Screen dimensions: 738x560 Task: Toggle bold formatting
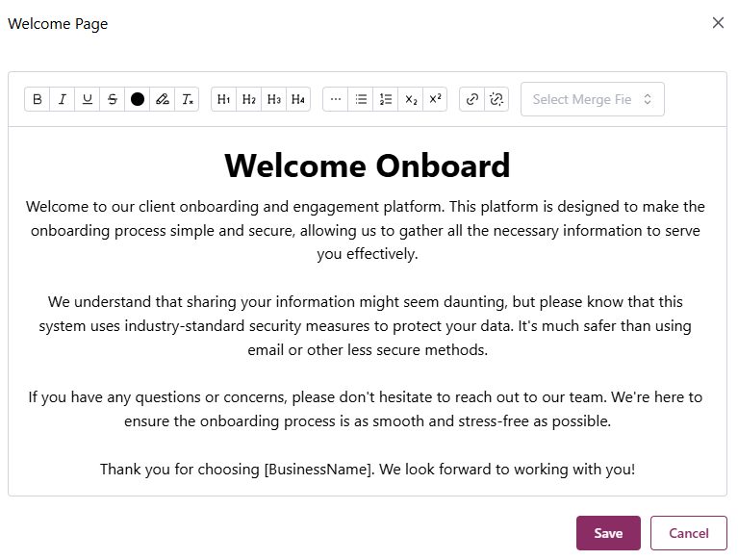[38, 99]
